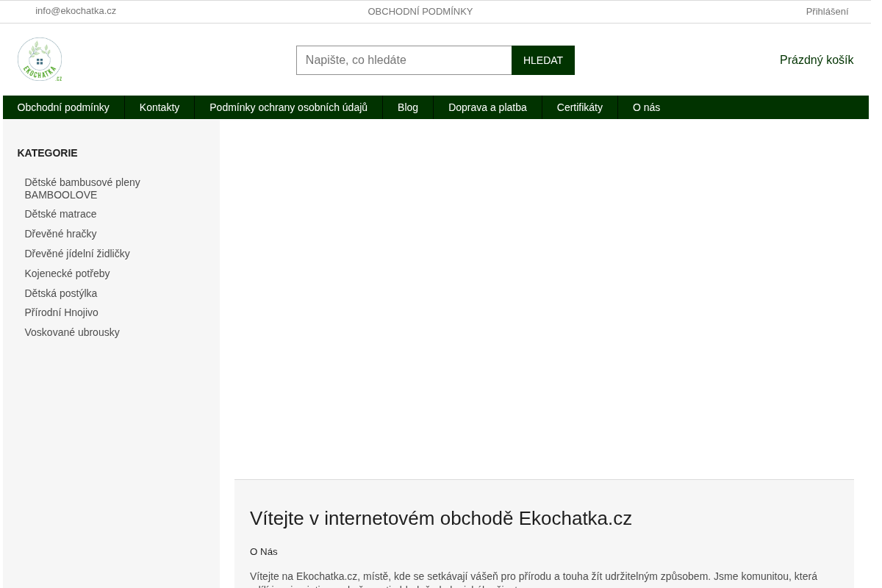The height and width of the screenshot is (588, 882).
Task: Open Dřevěné jídelní židličky category
Action: [77, 254]
